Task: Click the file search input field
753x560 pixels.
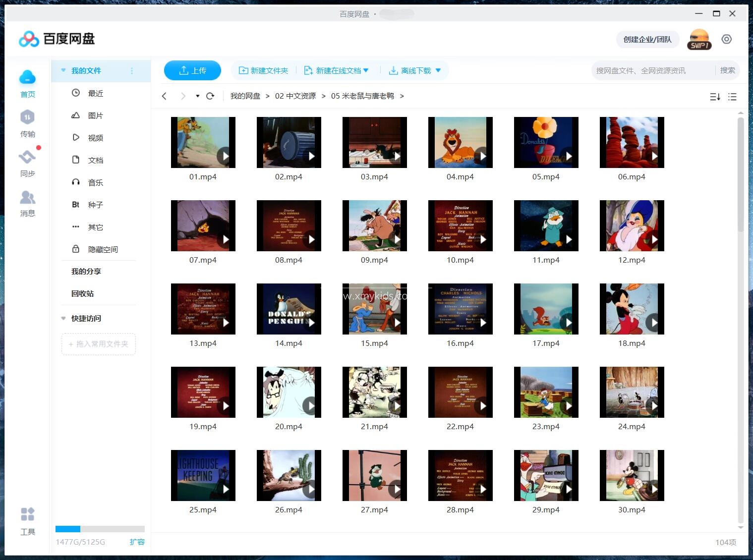Action: click(652, 70)
